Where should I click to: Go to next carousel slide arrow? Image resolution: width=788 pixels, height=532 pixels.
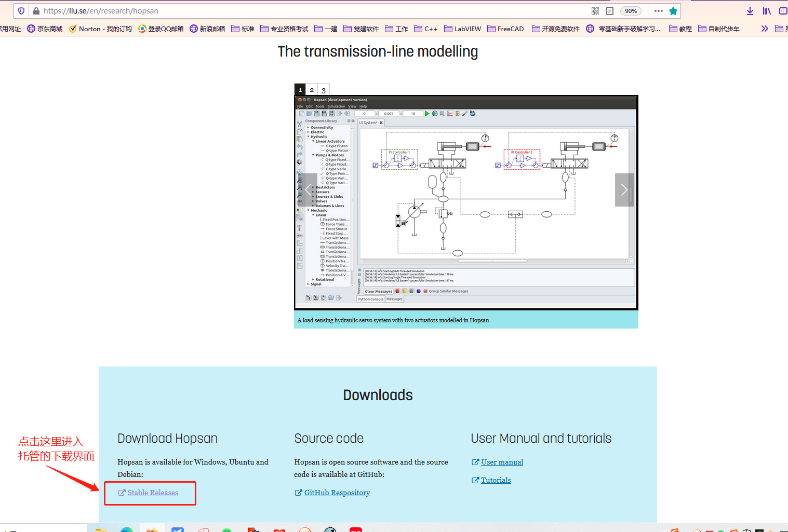click(624, 190)
